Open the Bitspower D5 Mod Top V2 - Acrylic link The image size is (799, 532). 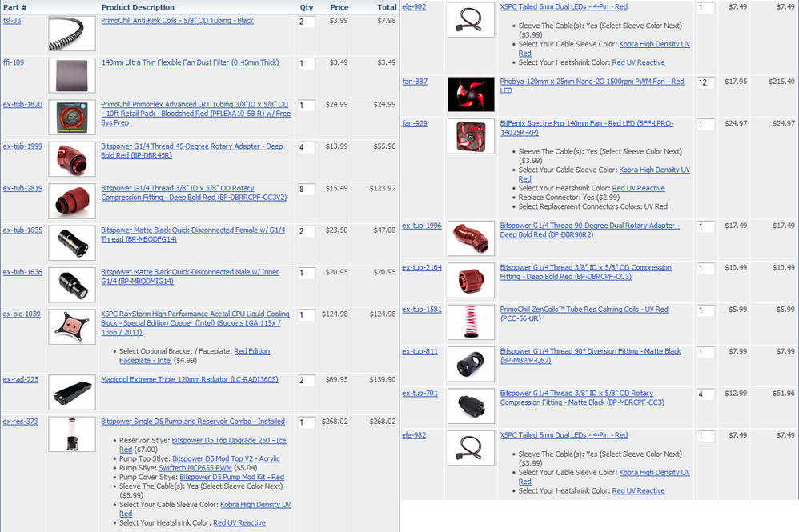coord(227,458)
